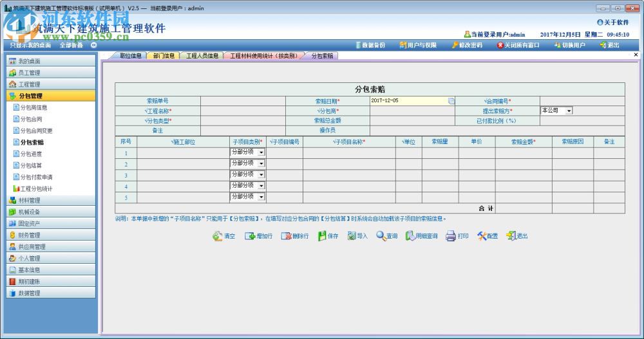644x339 pixels.
Task: Click the 退出 exit icon below the table
Action: click(511, 236)
